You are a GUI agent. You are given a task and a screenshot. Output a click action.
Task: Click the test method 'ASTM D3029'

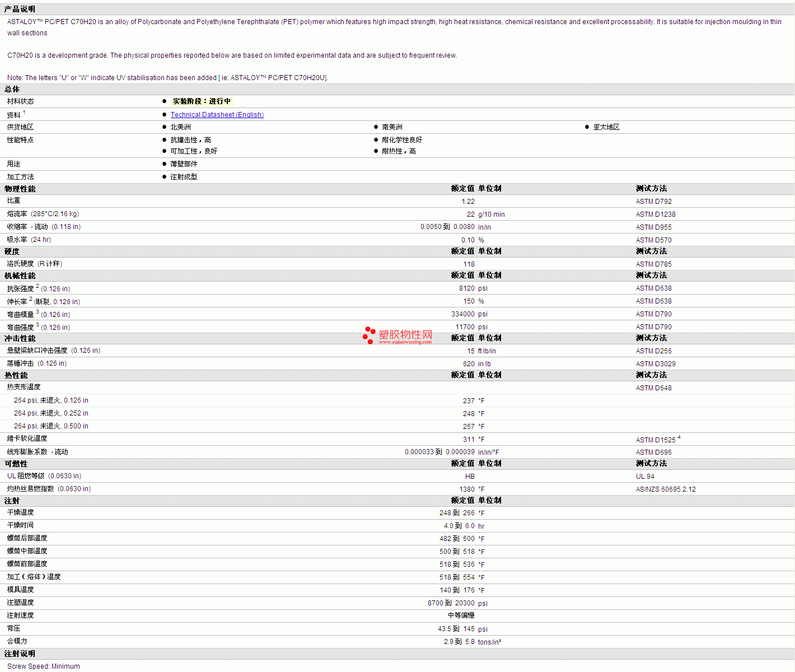pos(656,364)
